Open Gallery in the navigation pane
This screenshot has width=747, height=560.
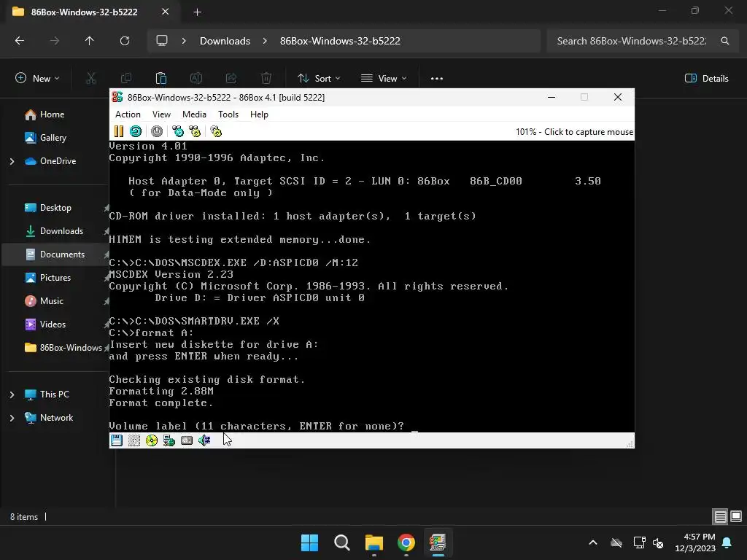click(x=53, y=138)
